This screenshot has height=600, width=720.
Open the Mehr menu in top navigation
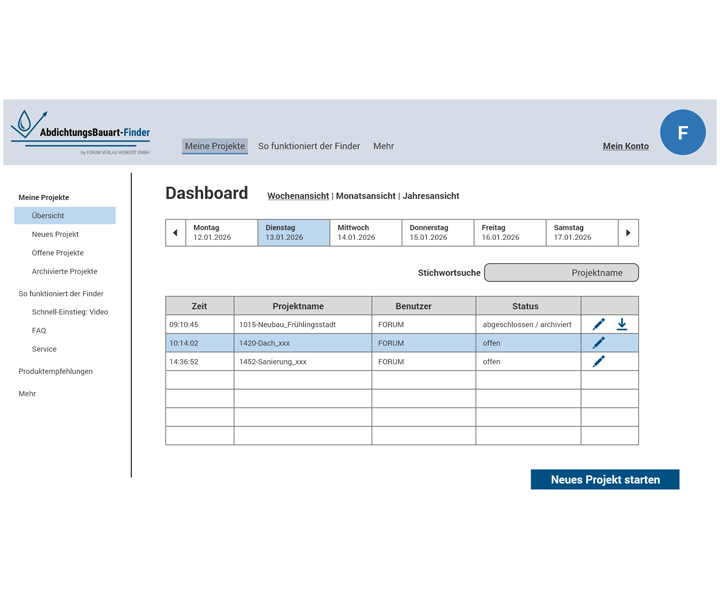point(384,146)
